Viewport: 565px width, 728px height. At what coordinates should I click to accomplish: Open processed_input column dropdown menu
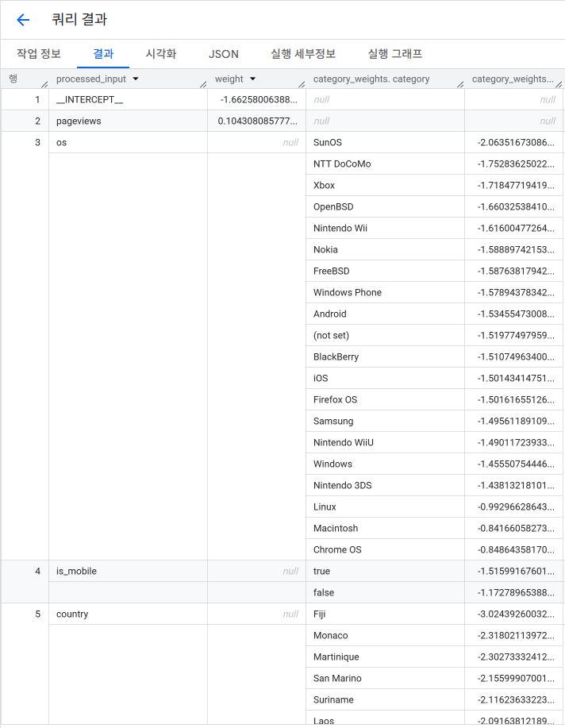tap(136, 79)
